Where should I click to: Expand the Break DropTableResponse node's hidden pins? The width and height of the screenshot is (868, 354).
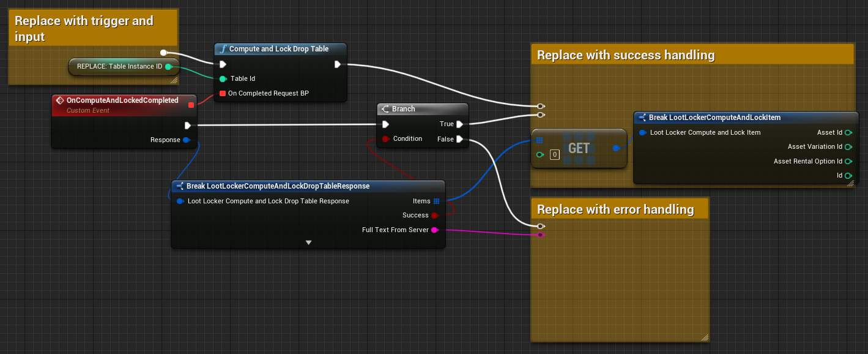click(x=308, y=243)
